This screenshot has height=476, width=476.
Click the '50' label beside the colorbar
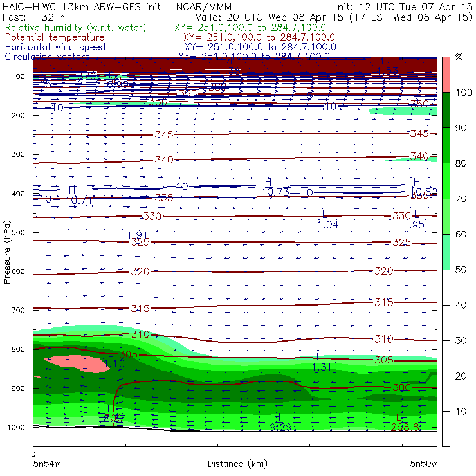pyautogui.click(x=461, y=270)
